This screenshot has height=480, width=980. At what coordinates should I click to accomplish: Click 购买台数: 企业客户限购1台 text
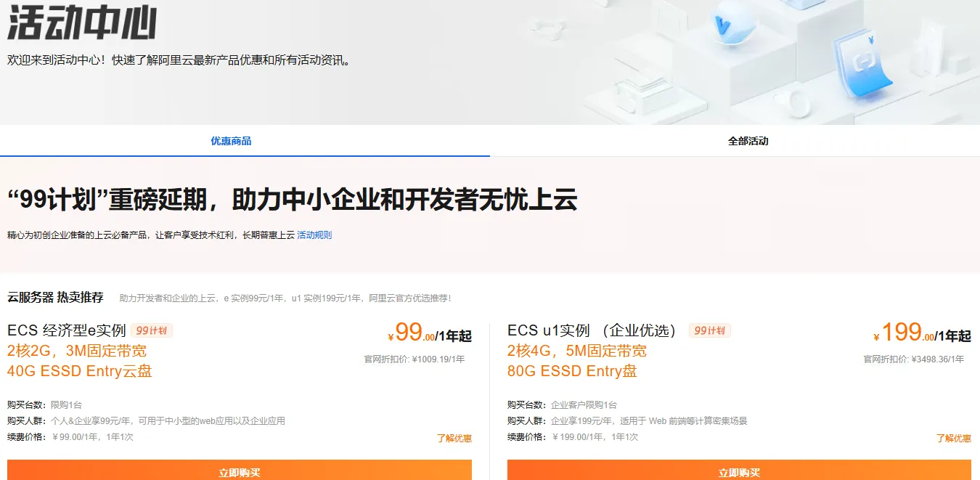pos(562,404)
